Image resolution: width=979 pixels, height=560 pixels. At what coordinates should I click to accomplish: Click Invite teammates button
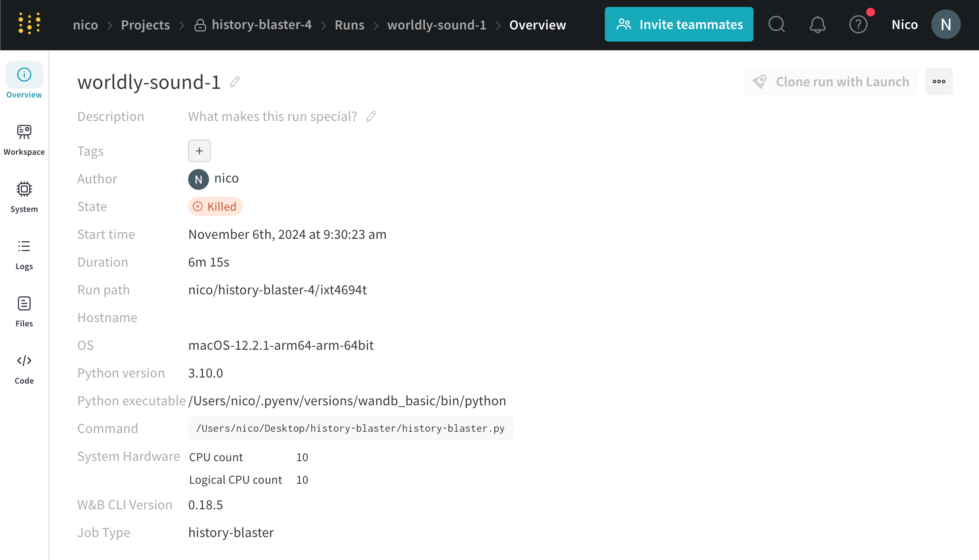tap(679, 24)
